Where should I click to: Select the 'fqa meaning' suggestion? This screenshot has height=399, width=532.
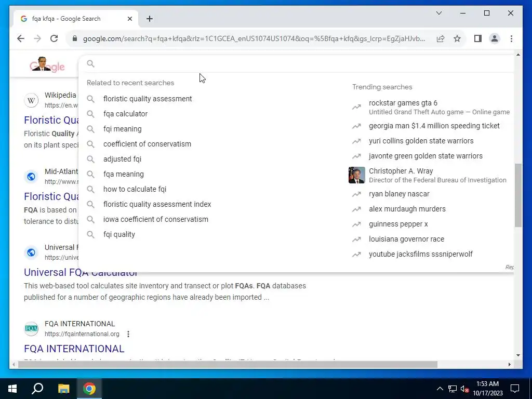click(x=124, y=174)
